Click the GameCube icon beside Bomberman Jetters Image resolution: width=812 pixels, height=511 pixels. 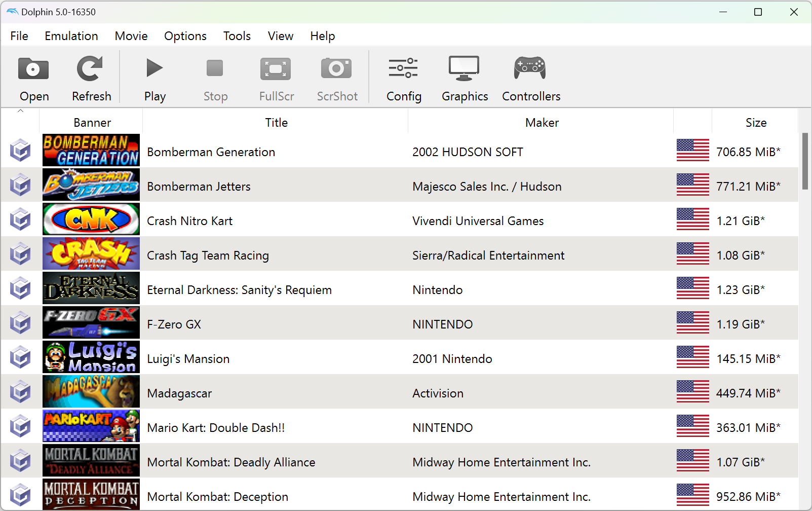click(21, 185)
